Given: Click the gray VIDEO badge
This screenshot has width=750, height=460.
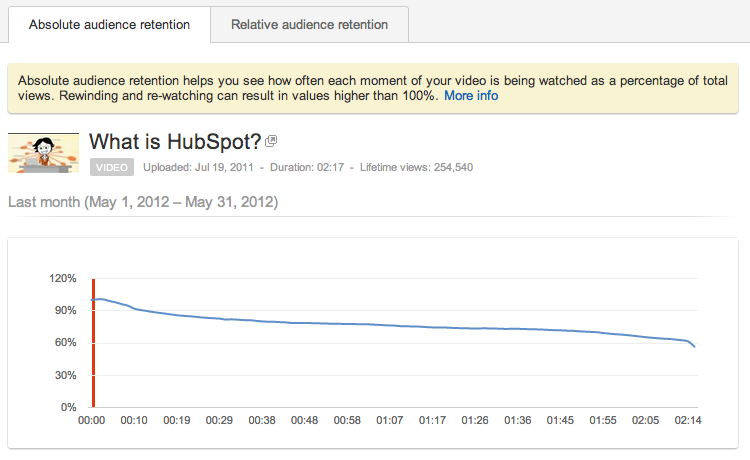Looking at the screenshot, I should click(112, 167).
